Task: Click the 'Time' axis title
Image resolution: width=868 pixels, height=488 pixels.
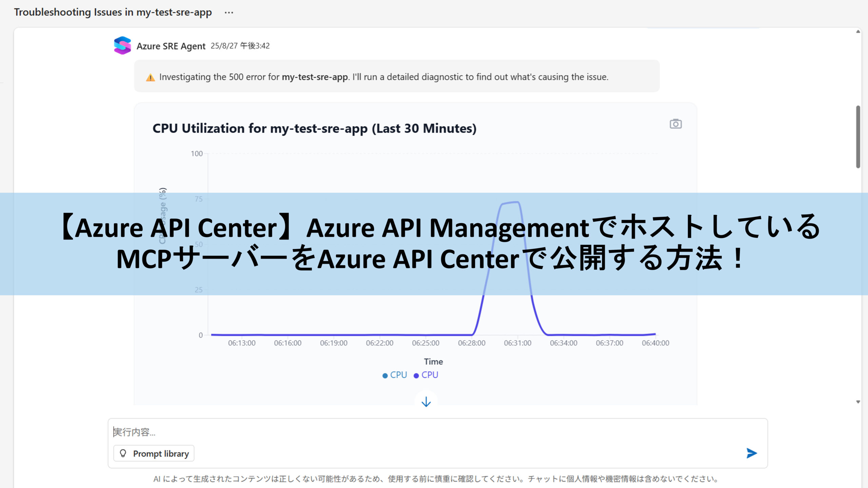Action: click(x=433, y=362)
